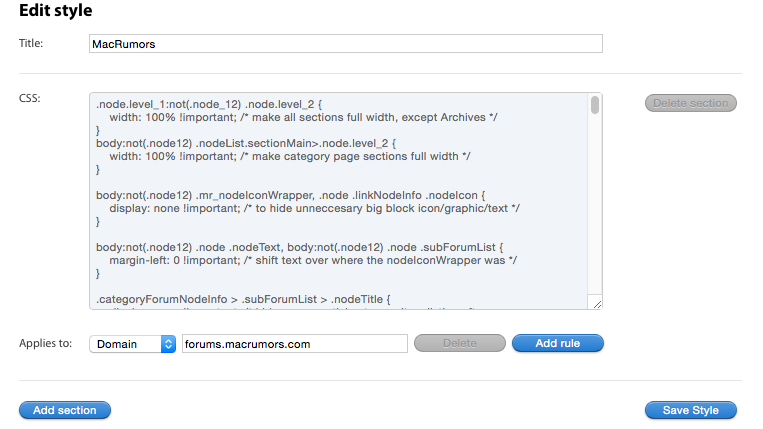This screenshot has width=763, height=429.
Task: Click the Edit style heading
Action: point(55,10)
